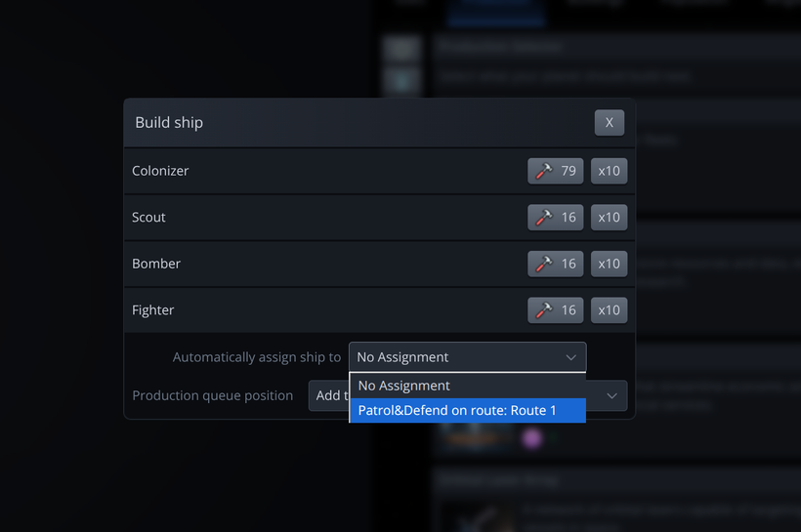This screenshot has width=801, height=532.
Task: Select the Bomber row label
Action: [x=156, y=264]
